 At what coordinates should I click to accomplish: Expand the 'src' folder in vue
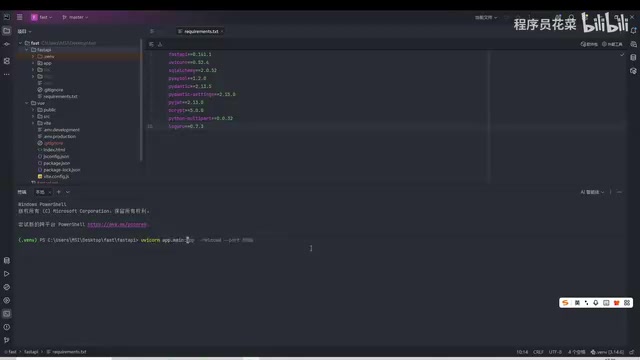33,116
